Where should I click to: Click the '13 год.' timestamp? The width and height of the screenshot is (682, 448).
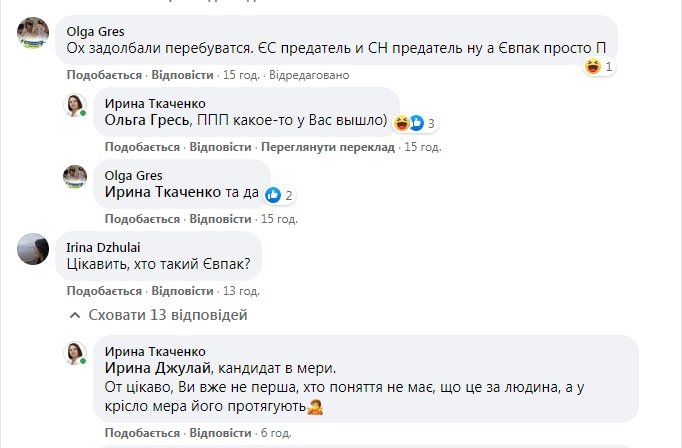tap(241, 291)
